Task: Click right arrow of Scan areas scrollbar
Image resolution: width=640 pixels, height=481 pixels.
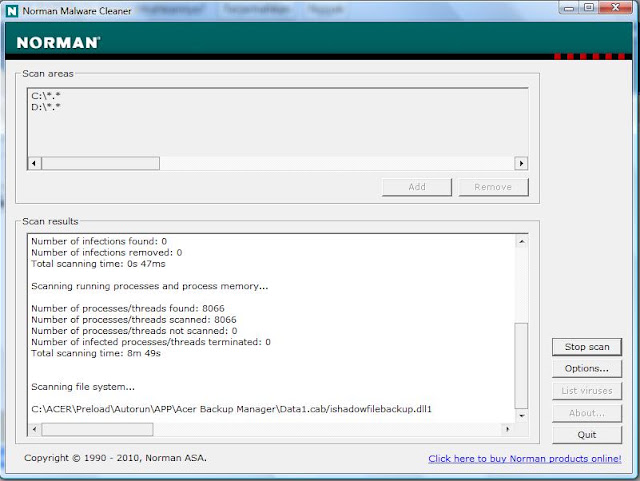Action: pyautogui.click(x=521, y=163)
